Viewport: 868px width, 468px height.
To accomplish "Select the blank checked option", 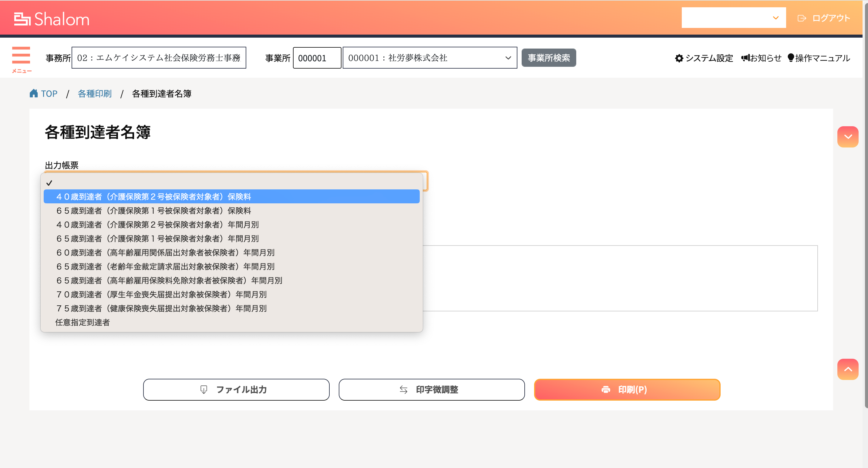I will pyautogui.click(x=231, y=183).
